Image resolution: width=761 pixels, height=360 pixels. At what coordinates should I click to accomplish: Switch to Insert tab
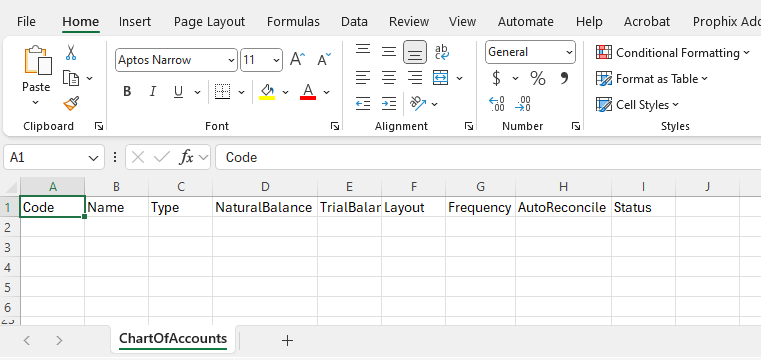pyautogui.click(x=135, y=22)
